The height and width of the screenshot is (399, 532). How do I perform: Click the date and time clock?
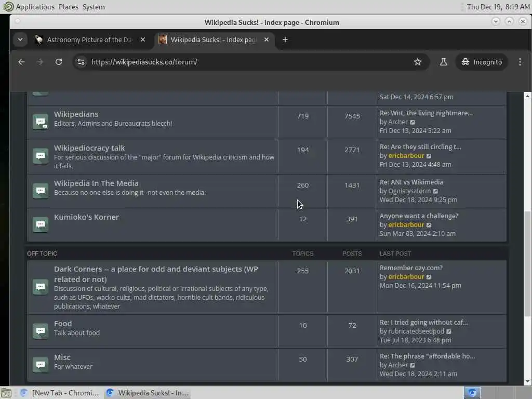[x=498, y=7]
